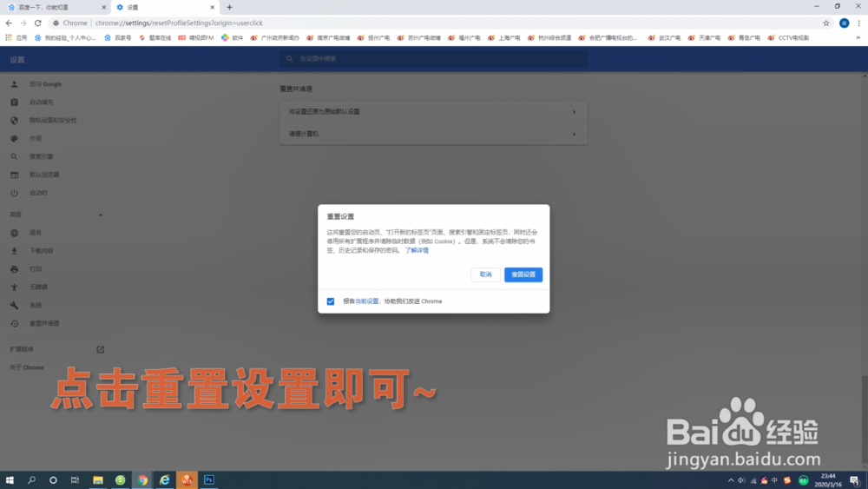Click the external-link icon beside 扩展程序
This screenshot has width=868, height=489.
pyautogui.click(x=100, y=349)
